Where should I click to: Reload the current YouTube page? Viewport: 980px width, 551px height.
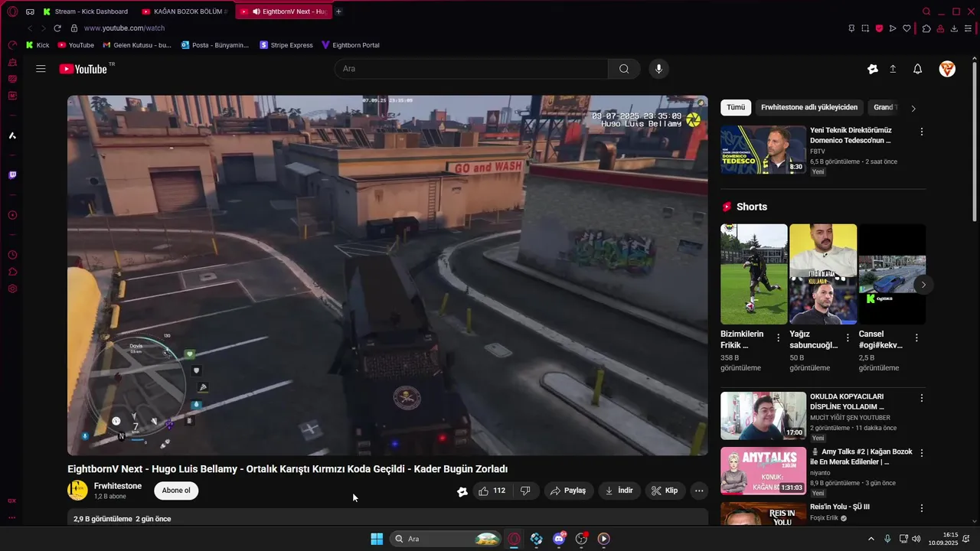pos(57,28)
